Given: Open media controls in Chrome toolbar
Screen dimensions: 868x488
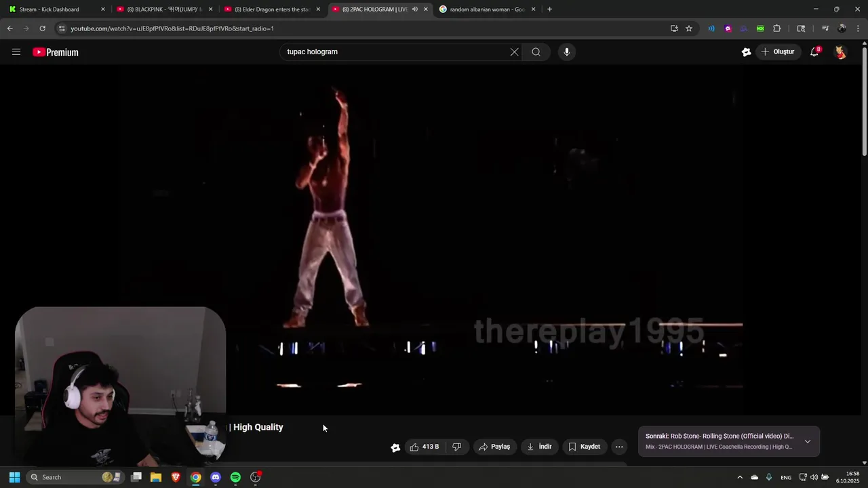Looking at the screenshot, I should tap(825, 28).
